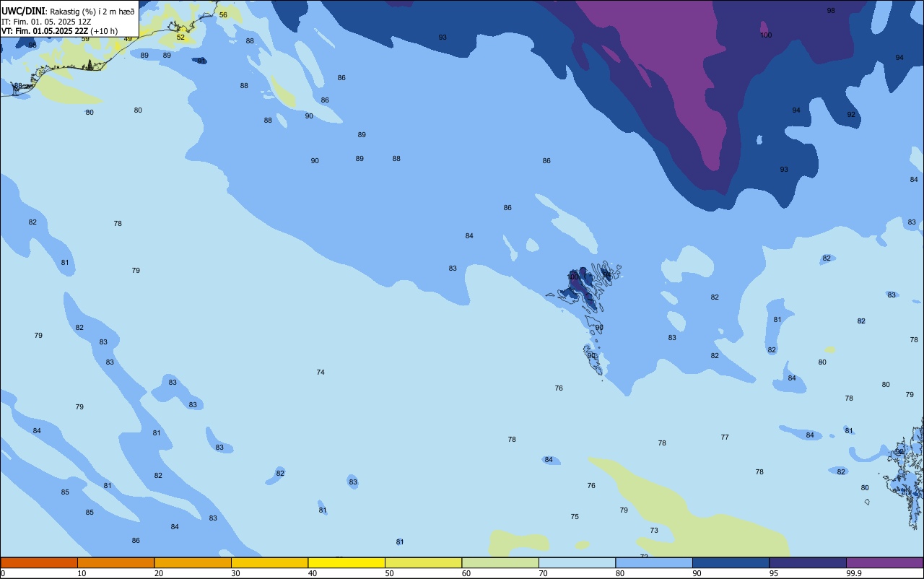
Task: Click the legend tick label '70'
Action: [543, 573]
